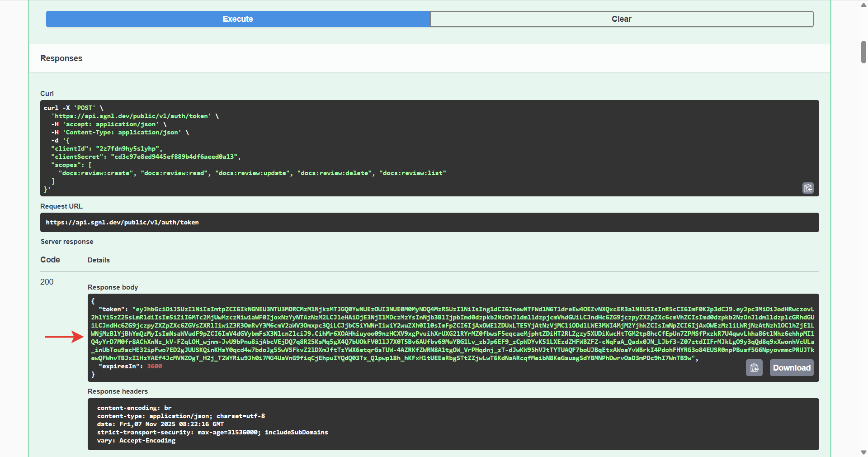Click the Details column label

point(98,260)
